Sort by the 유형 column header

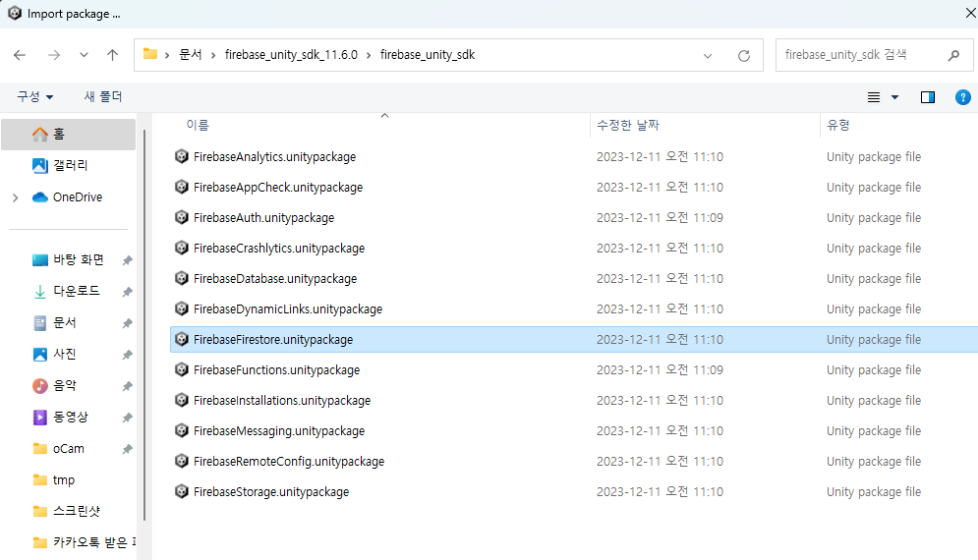837,125
